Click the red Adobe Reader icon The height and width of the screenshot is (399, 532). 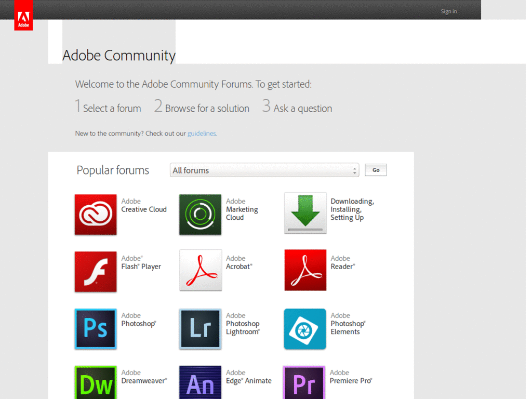[x=305, y=270]
